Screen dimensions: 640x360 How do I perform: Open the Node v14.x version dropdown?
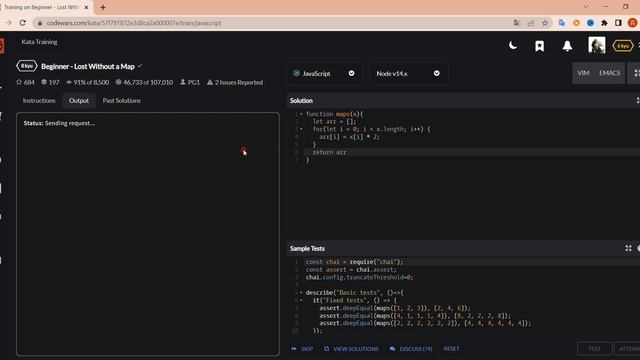[408, 73]
